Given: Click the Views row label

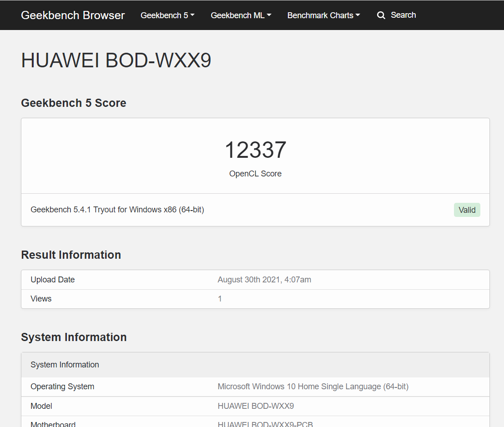Looking at the screenshot, I should (x=41, y=299).
